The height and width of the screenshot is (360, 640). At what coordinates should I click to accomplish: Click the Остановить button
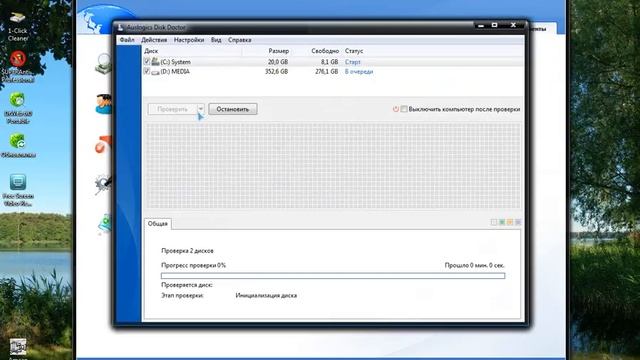click(x=233, y=109)
